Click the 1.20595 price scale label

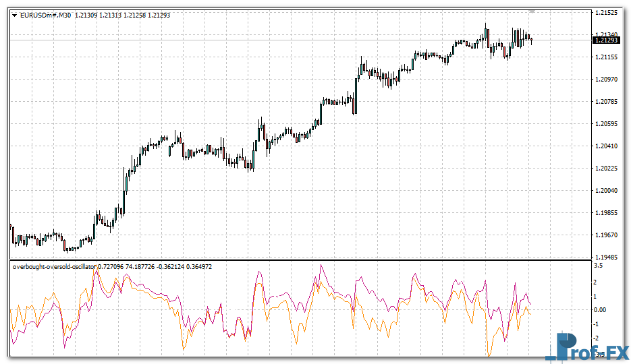click(605, 124)
